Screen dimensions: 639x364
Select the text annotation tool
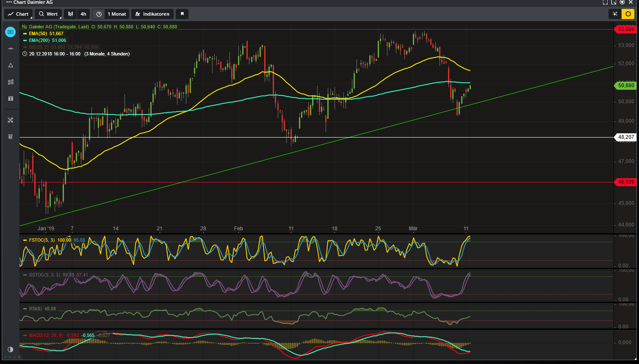pos(11,98)
